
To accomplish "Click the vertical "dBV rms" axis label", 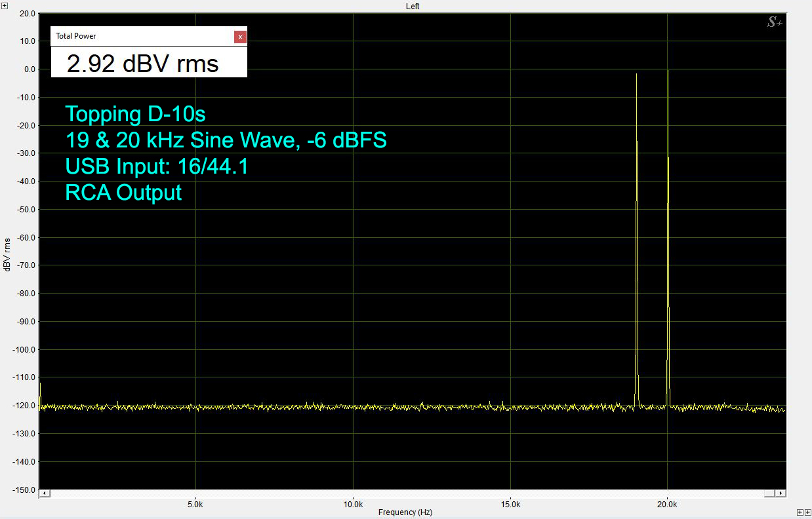I will (6, 254).
